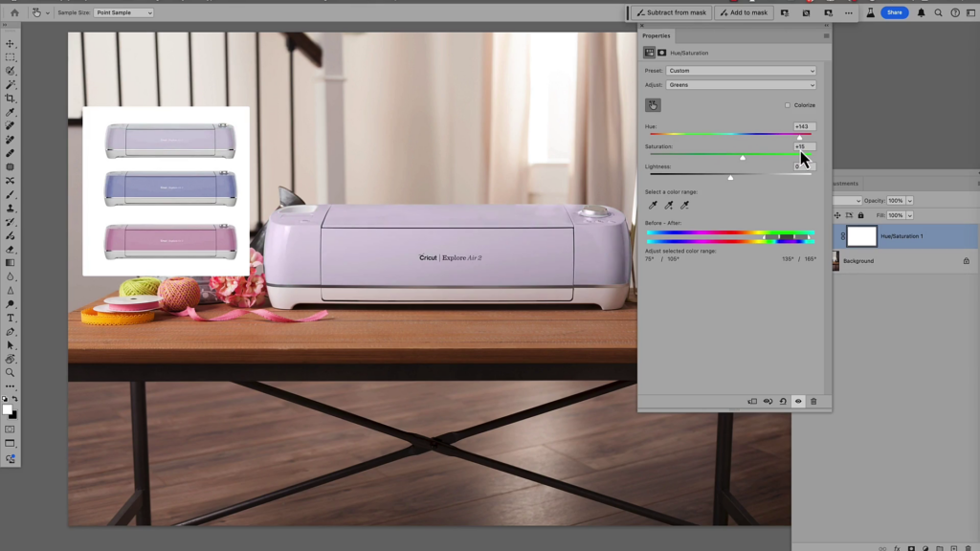This screenshot has width=980, height=551.
Task: Toggle adjustment layer visibility eye in Properties
Action: (x=798, y=402)
